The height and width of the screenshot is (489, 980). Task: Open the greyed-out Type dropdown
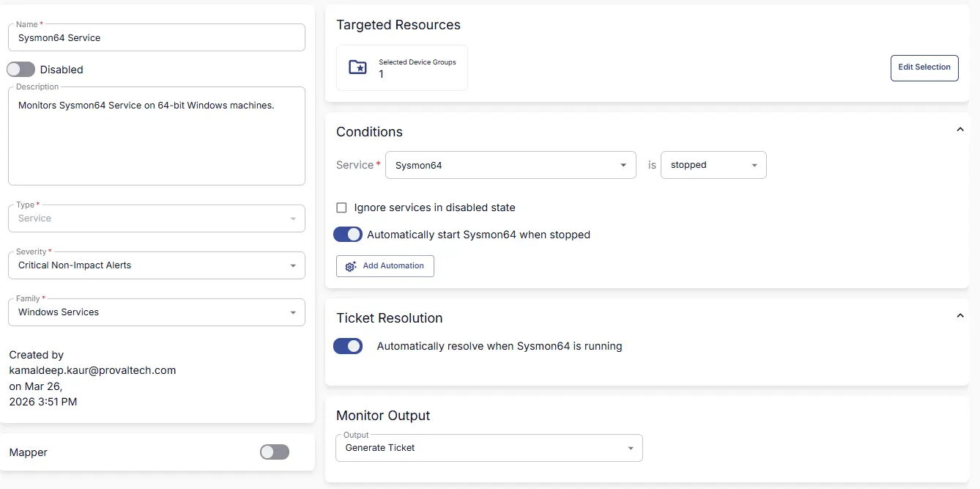coord(156,218)
